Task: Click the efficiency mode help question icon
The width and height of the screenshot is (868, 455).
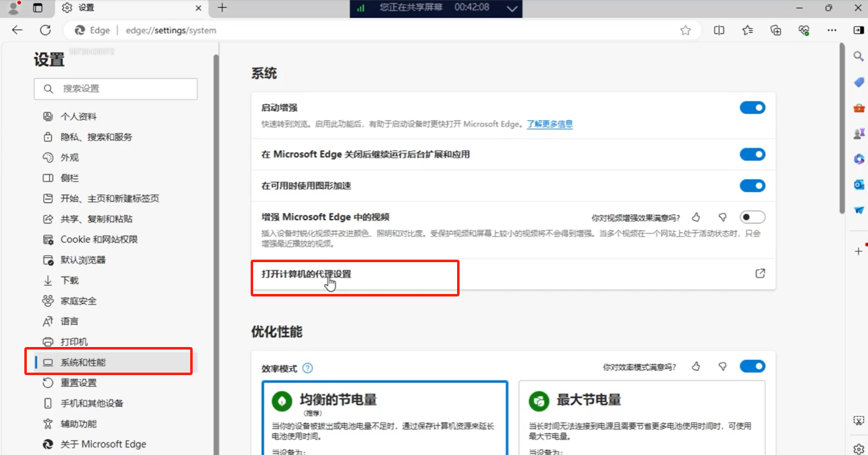Action: (307, 368)
